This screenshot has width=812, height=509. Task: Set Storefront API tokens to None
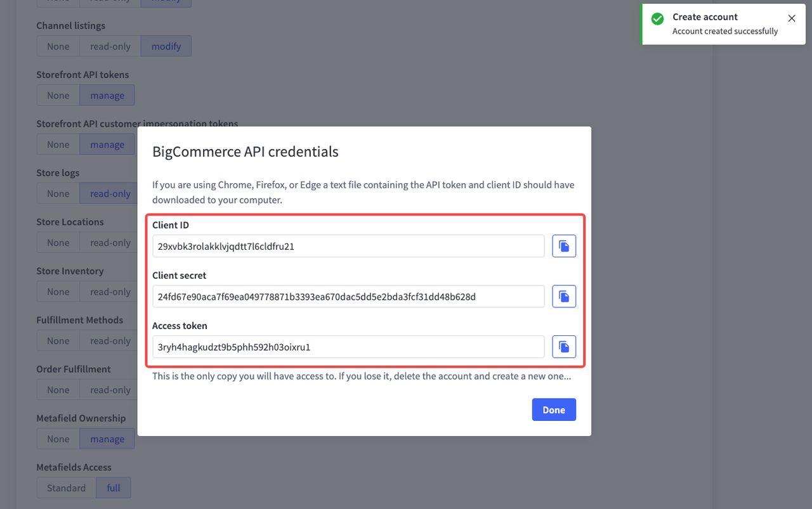[58, 95]
